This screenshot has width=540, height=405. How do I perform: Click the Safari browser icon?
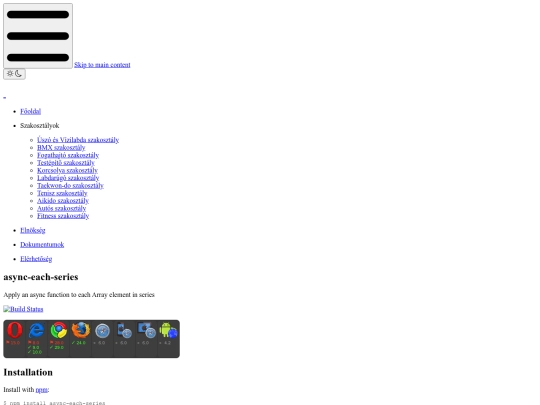103,331
